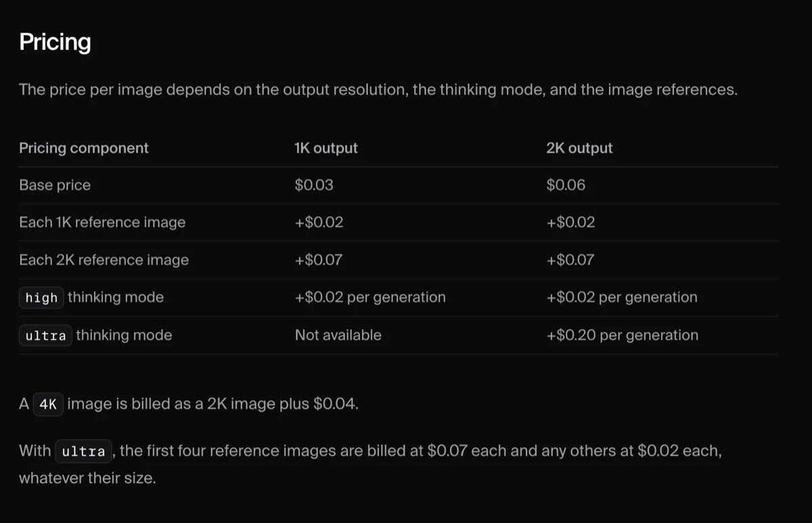Click the "ultra" badge in the bottom paragraph
The image size is (812, 523).
pos(83,451)
